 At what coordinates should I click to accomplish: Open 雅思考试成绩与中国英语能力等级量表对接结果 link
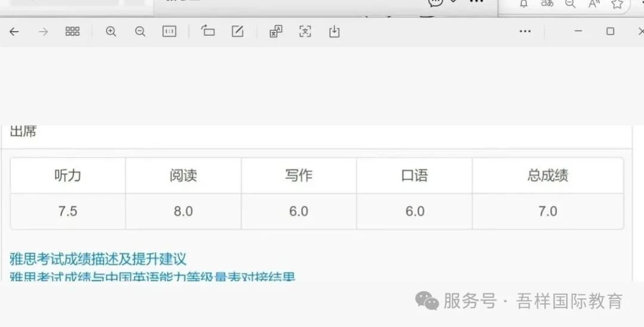click(x=153, y=277)
